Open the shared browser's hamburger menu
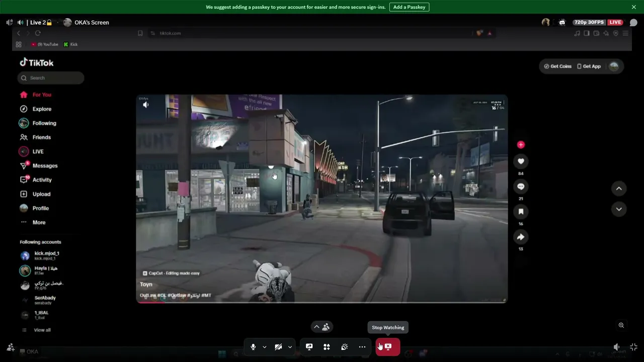The height and width of the screenshot is (362, 644). click(625, 33)
